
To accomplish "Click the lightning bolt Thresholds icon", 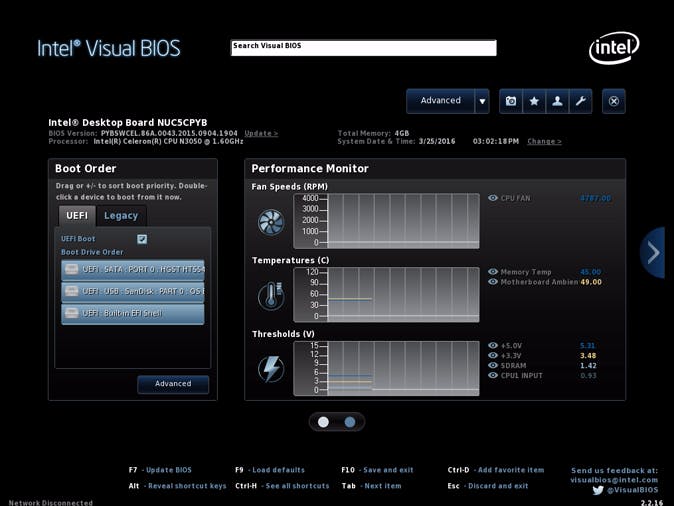I will pos(271,369).
